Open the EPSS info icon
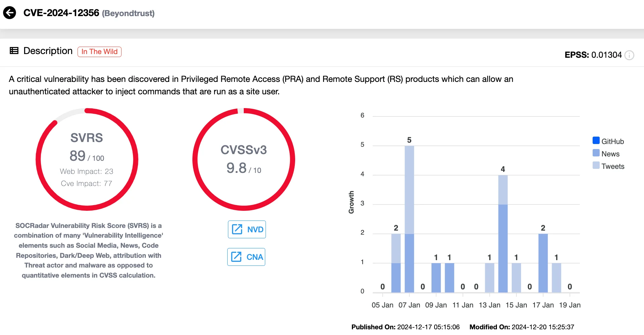 coord(629,55)
